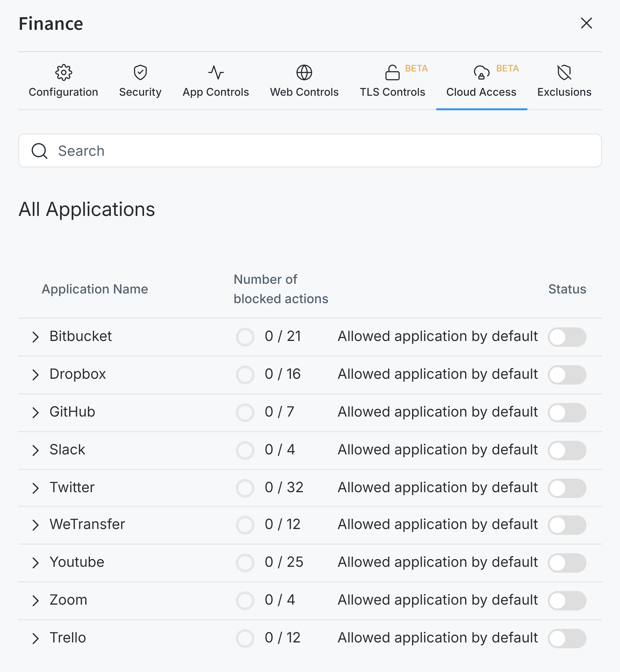Expand the WeTransfer row chevron

pos(36,525)
